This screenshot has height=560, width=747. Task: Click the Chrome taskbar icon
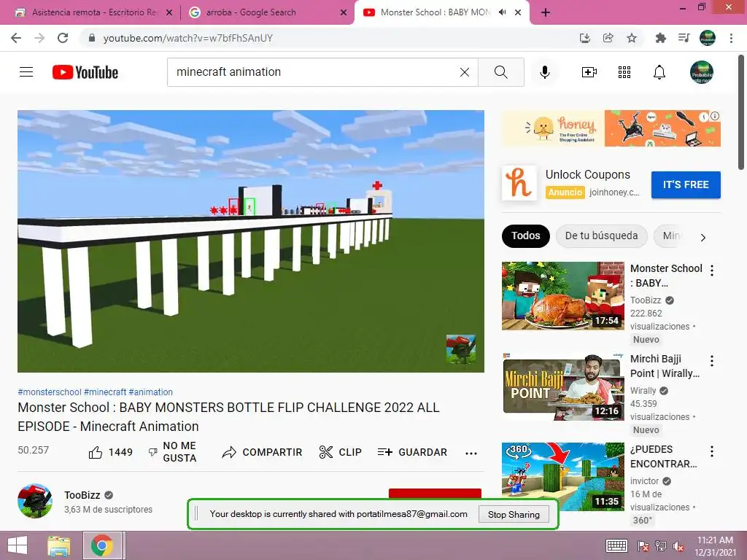(102, 545)
